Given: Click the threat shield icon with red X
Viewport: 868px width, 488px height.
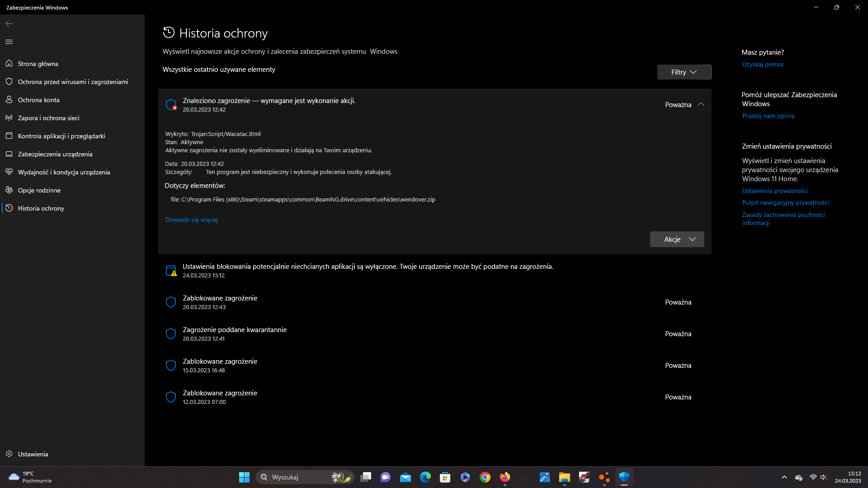Looking at the screenshot, I should 171,104.
